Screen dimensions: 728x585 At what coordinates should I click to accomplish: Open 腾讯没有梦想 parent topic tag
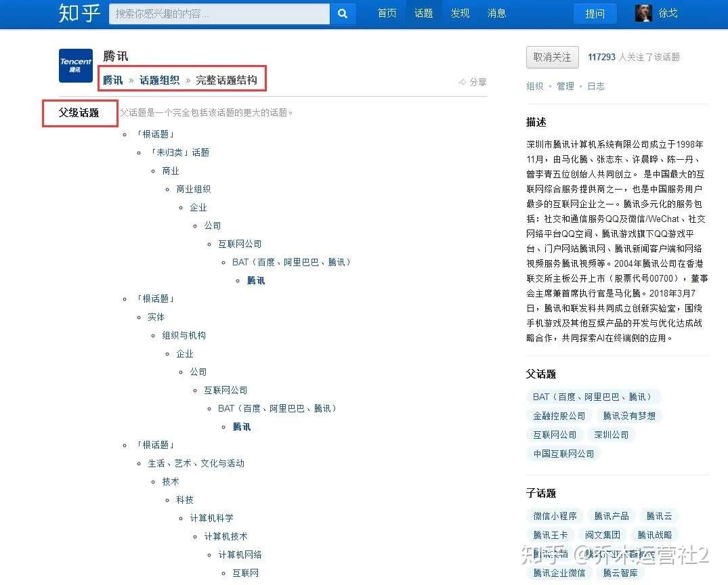pyautogui.click(x=629, y=416)
